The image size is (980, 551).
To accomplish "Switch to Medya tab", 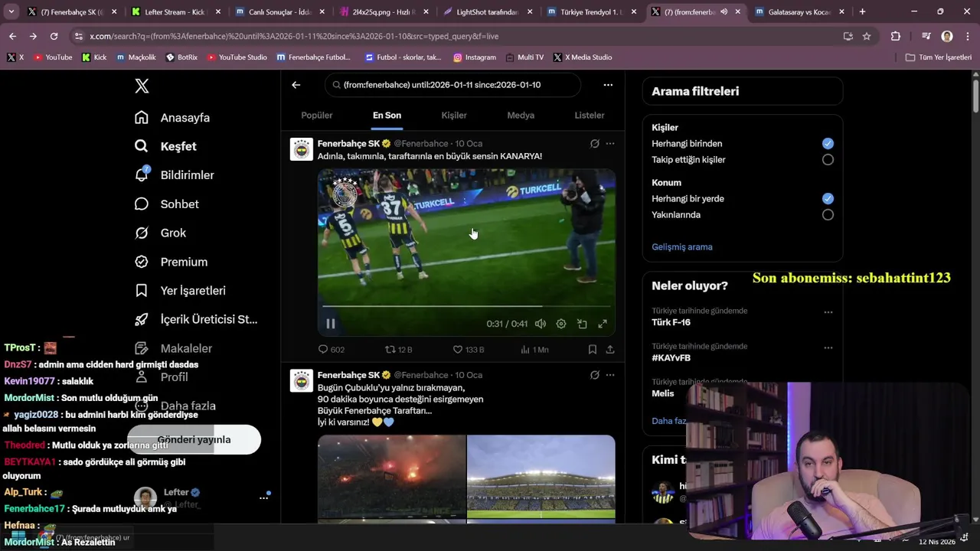I will pyautogui.click(x=521, y=116).
